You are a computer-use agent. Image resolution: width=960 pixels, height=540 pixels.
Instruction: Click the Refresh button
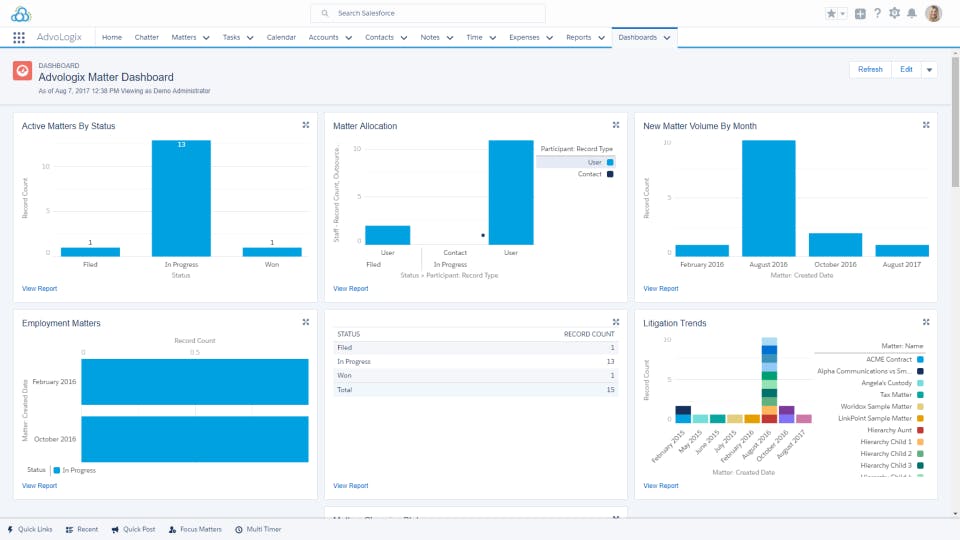[x=870, y=70]
